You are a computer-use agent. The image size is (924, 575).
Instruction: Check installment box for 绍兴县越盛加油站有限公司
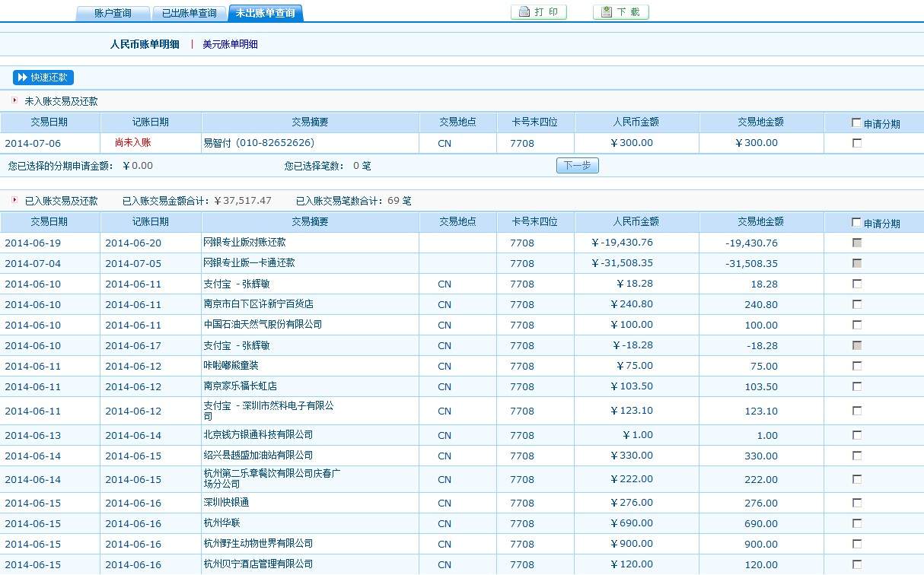(857, 456)
